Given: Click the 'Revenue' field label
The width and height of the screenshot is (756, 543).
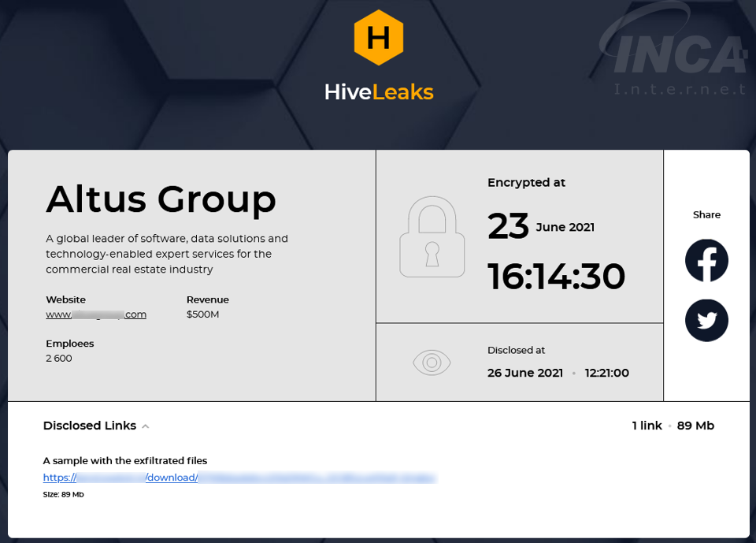Looking at the screenshot, I should click(208, 299).
